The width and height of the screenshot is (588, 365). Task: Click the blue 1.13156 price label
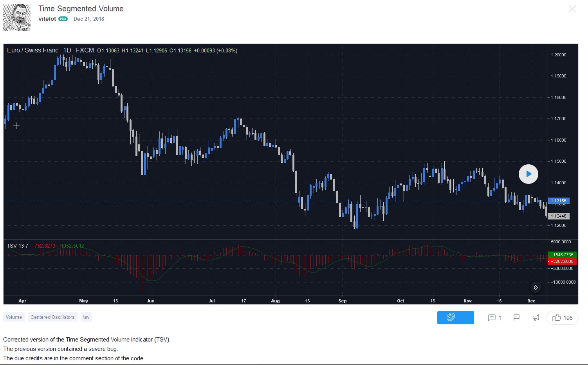(x=559, y=201)
